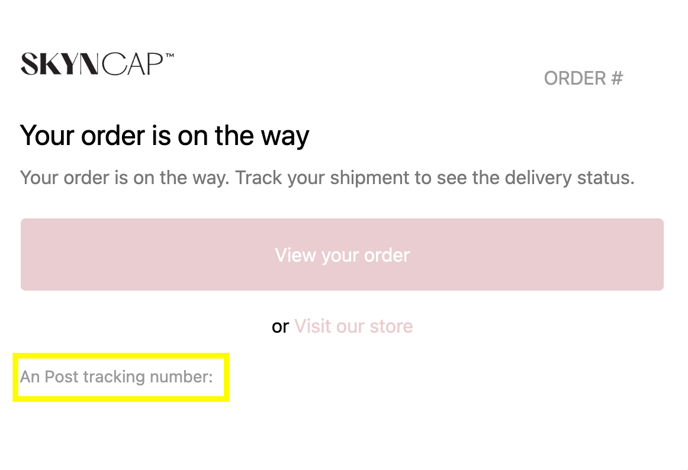Click the words 'delivery status' in the description
The height and width of the screenshot is (470, 688).
click(x=570, y=178)
